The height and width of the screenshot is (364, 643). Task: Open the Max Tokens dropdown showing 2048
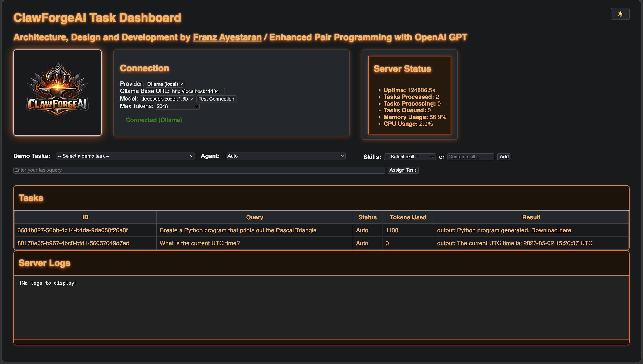pyautogui.click(x=177, y=106)
